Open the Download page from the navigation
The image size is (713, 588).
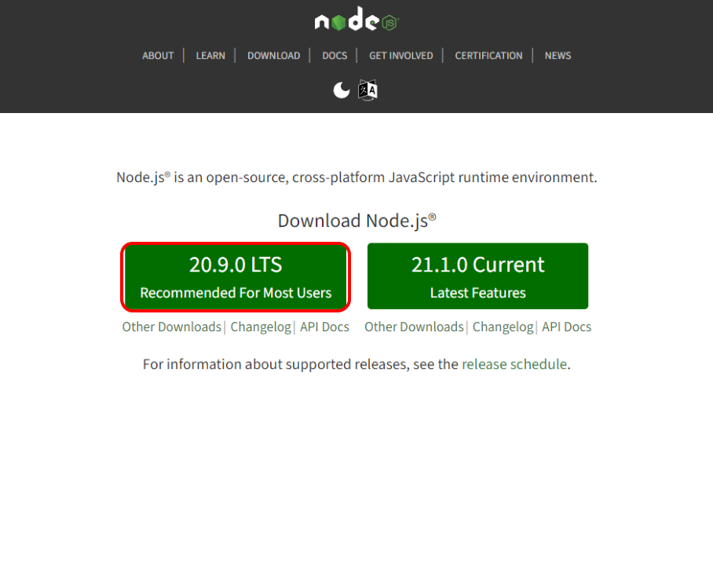274,56
